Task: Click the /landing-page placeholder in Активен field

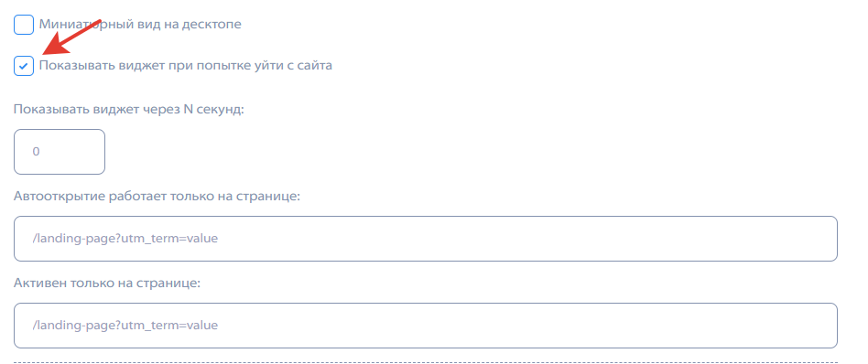Action: point(125,326)
